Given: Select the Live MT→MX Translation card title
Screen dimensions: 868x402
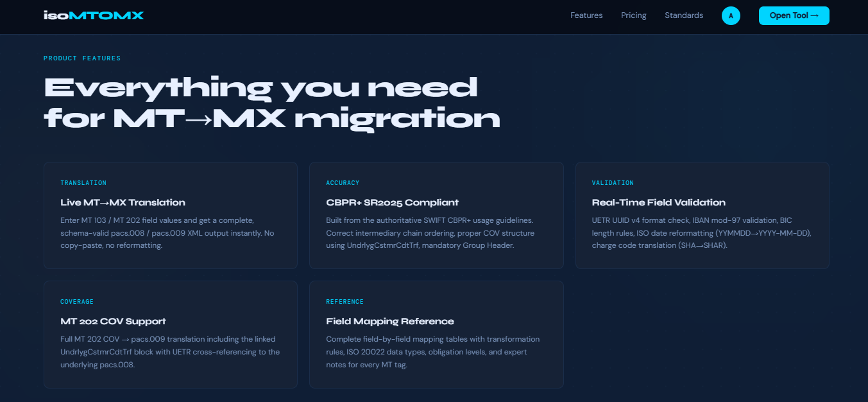Looking at the screenshot, I should (123, 202).
